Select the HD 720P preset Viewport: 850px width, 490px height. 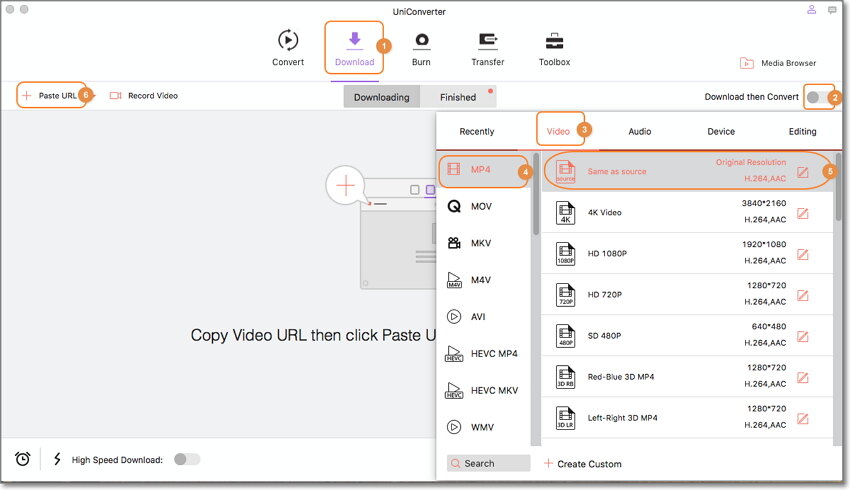(x=687, y=295)
